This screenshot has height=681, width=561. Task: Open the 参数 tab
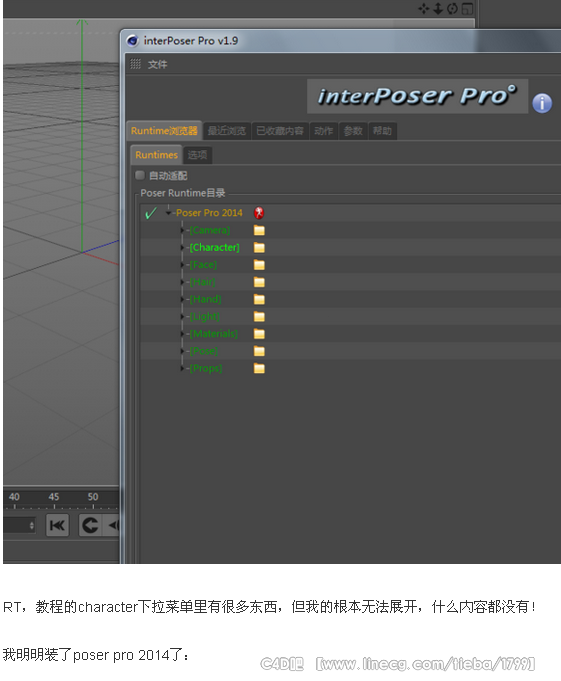353,131
